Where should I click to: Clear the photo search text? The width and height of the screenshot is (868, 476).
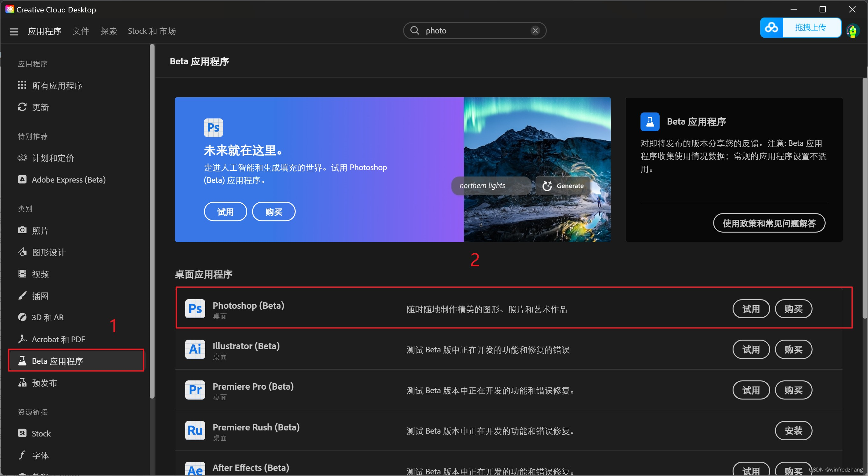(535, 31)
